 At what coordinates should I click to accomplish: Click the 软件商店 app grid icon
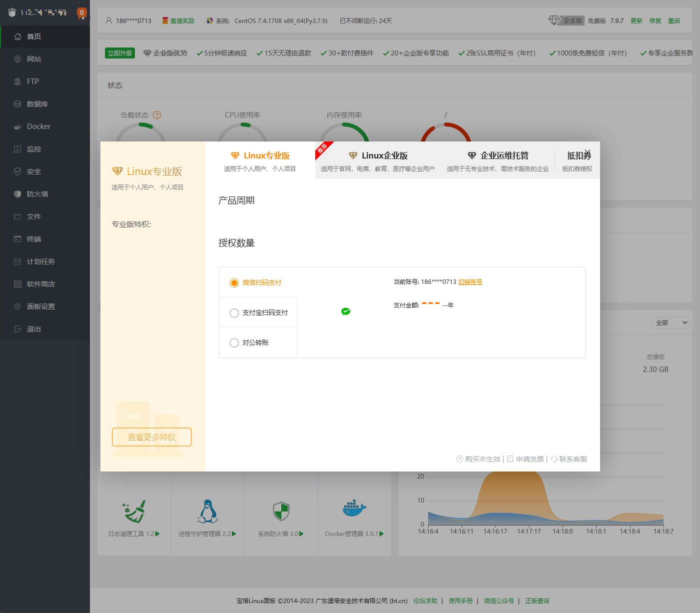click(17, 284)
